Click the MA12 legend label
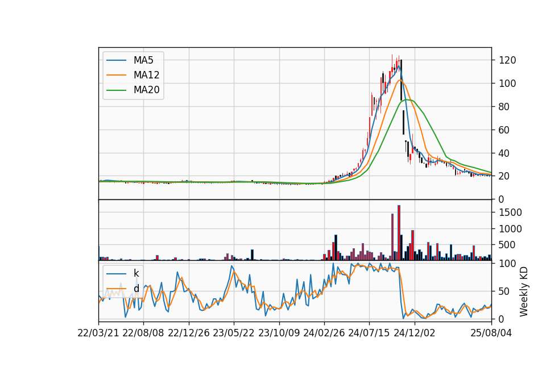This screenshot has width=546, height=392. 146,75
